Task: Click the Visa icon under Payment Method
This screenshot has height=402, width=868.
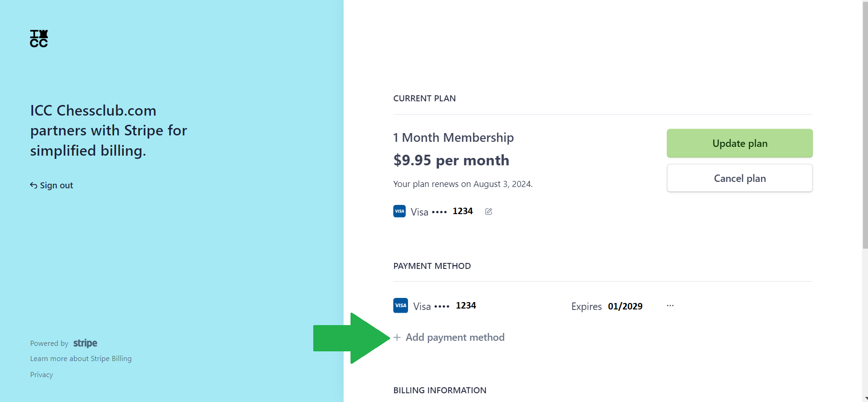Action: click(400, 305)
